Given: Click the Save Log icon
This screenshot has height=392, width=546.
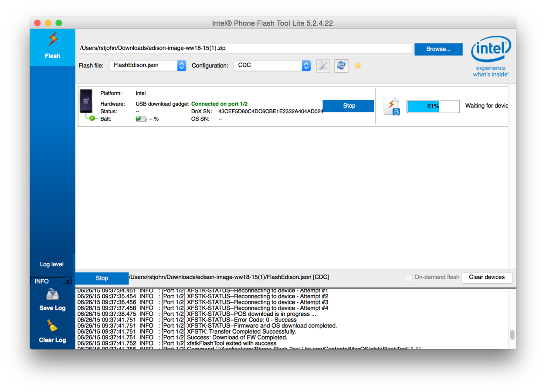Looking at the screenshot, I should pyautogui.click(x=52, y=295).
